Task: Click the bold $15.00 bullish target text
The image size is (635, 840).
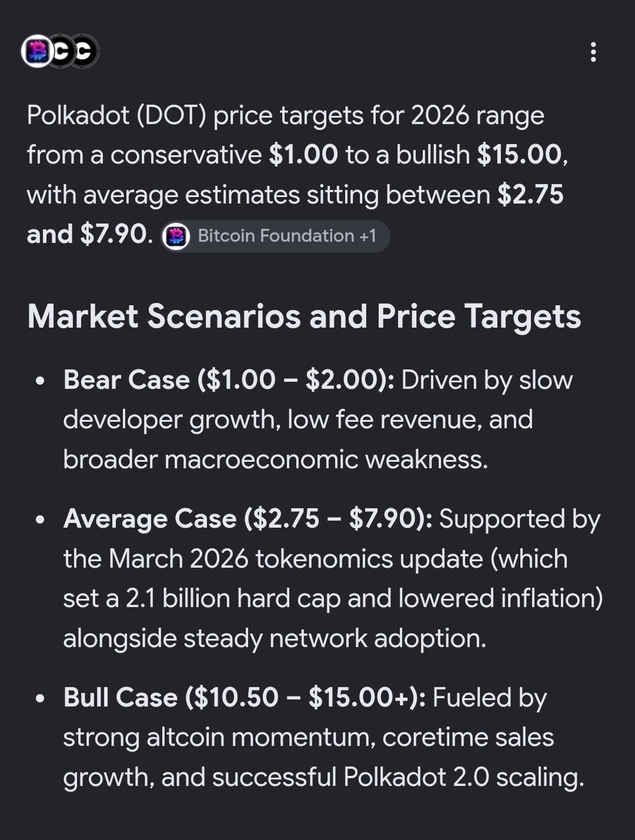Action: [x=520, y=155]
